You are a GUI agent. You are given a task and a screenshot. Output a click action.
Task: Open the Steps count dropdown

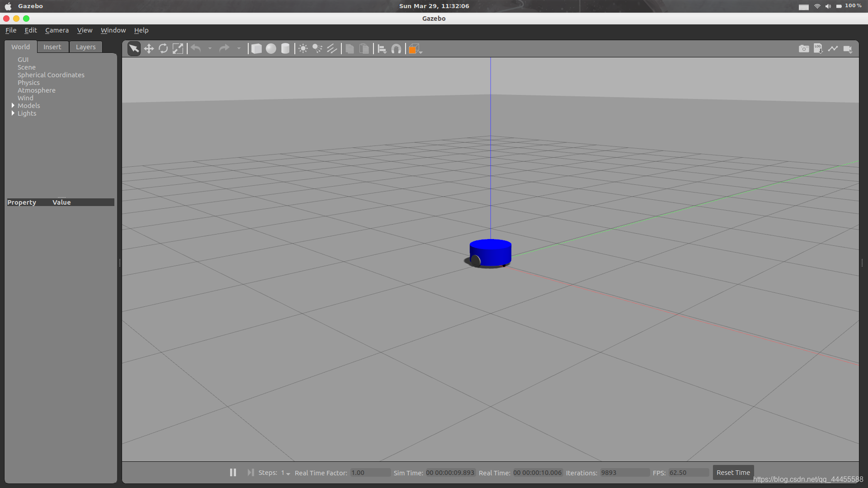point(286,473)
